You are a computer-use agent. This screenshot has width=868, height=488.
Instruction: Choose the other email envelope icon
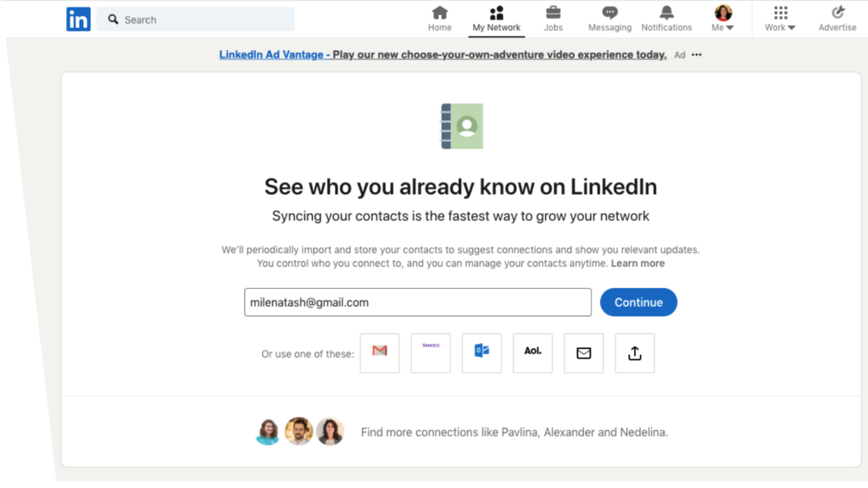583,353
